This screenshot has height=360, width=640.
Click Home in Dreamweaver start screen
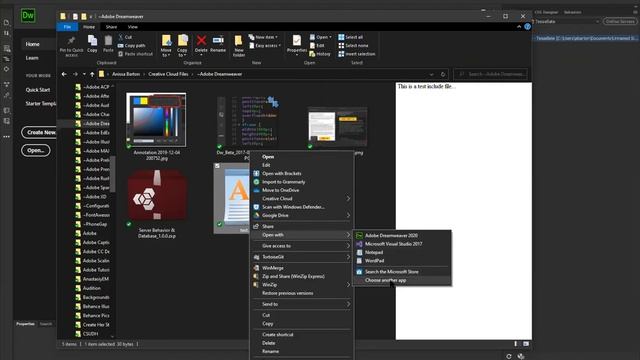click(x=33, y=44)
